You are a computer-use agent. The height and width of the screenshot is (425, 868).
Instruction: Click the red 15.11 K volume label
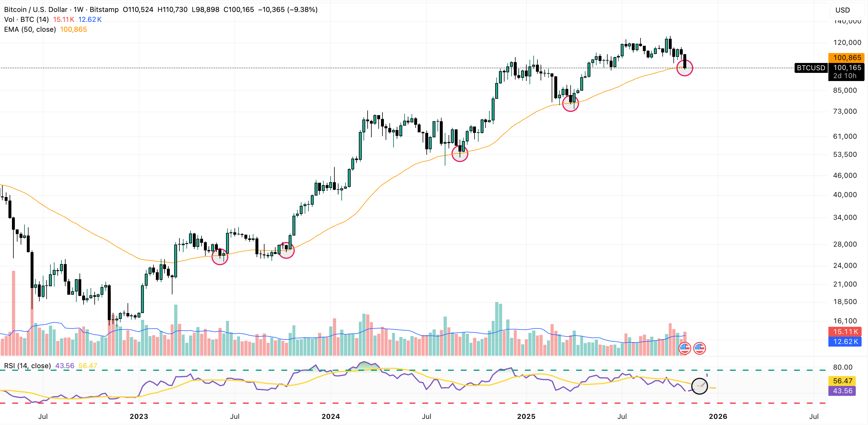[x=845, y=332]
